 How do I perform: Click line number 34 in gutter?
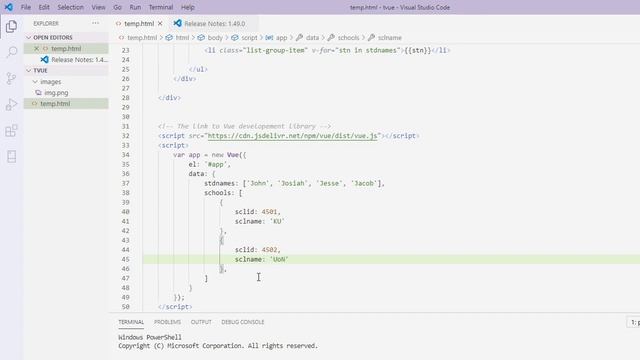(x=125, y=155)
